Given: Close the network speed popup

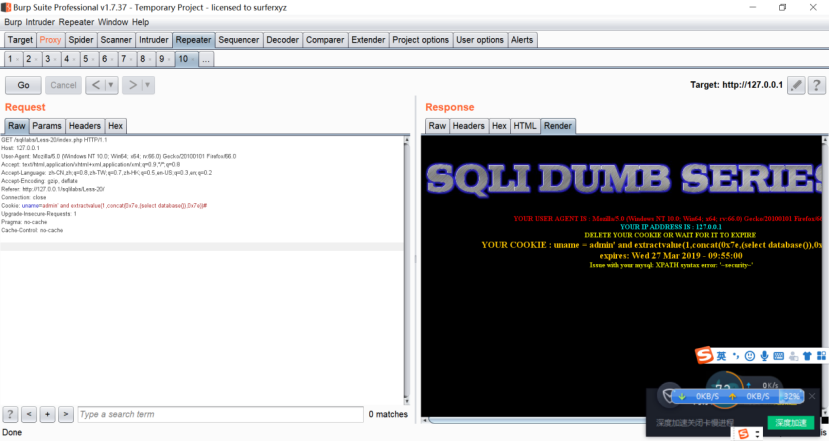Looking at the screenshot, I should [812, 396].
